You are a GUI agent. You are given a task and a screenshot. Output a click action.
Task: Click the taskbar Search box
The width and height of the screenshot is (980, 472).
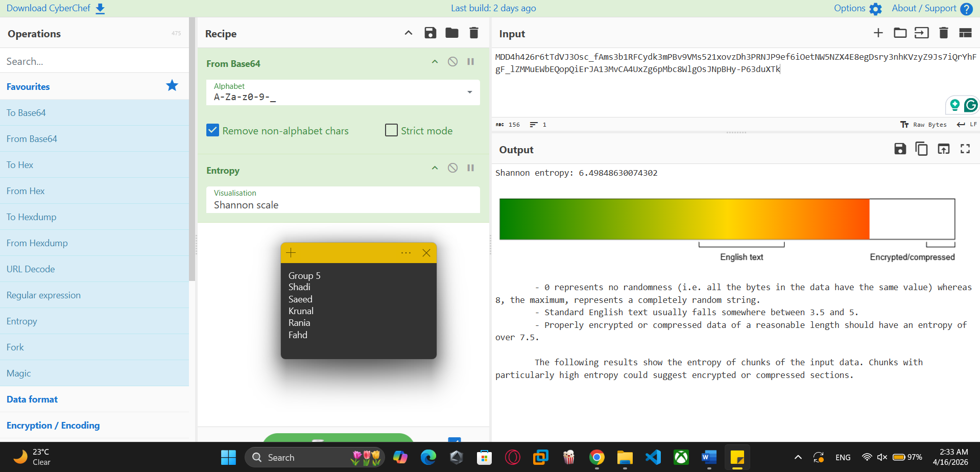315,457
